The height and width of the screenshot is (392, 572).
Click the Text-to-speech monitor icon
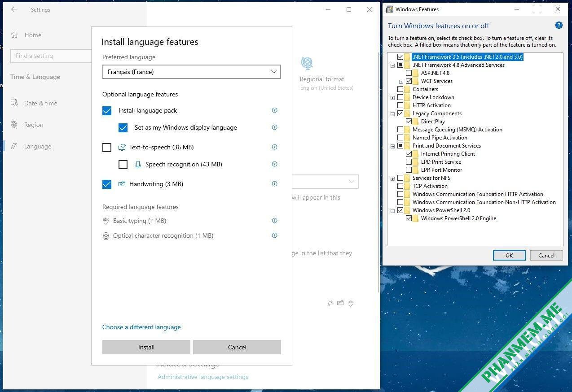point(122,147)
